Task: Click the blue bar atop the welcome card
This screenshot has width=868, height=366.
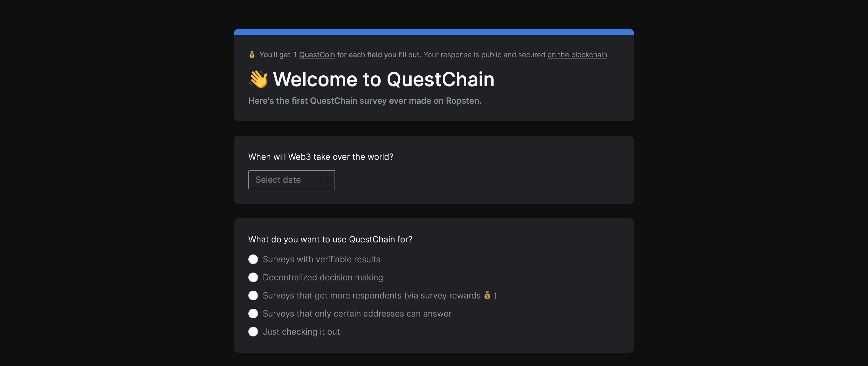Action: click(434, 32)
